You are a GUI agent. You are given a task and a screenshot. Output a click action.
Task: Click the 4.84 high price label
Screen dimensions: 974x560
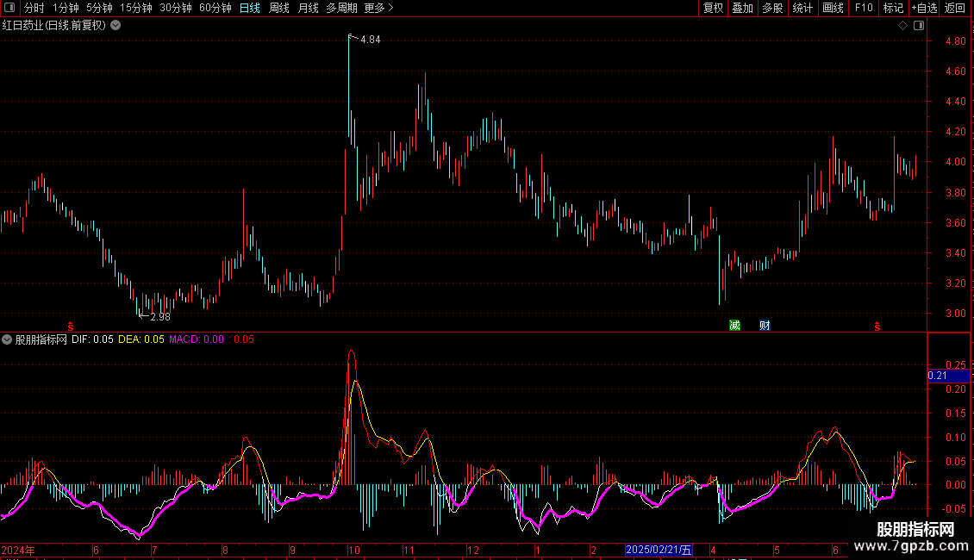click(371, 40)
